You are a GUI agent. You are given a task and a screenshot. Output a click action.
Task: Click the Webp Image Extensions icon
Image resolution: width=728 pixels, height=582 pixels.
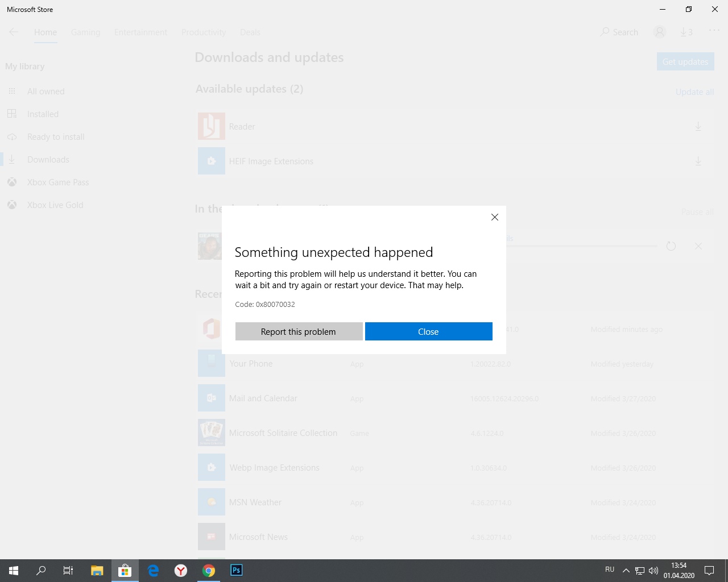[212, 467]
